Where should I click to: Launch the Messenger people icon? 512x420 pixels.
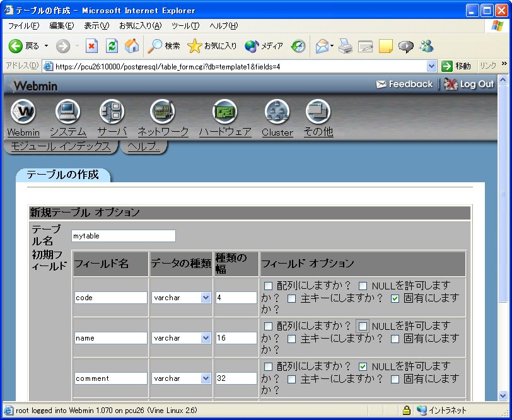coord(426,46)
